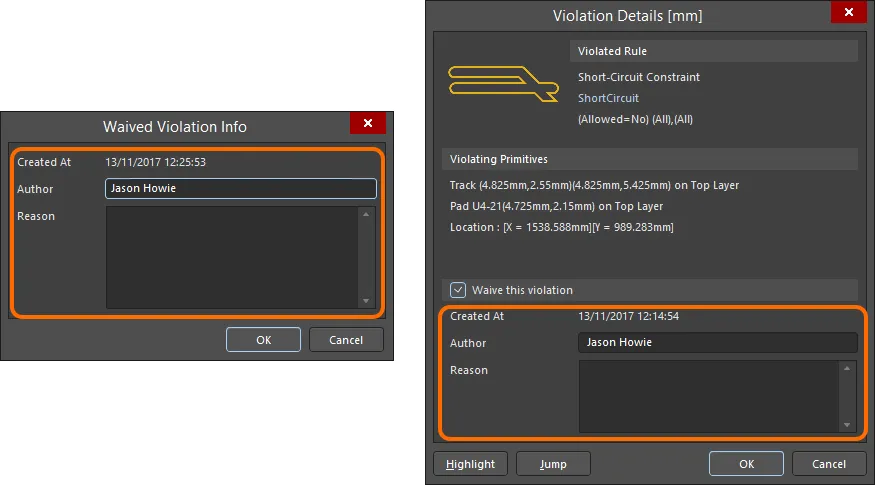Viewport: 875px width, 485px height.
Task: Select the Track violating primitive text
Action: tap(594, 185)
